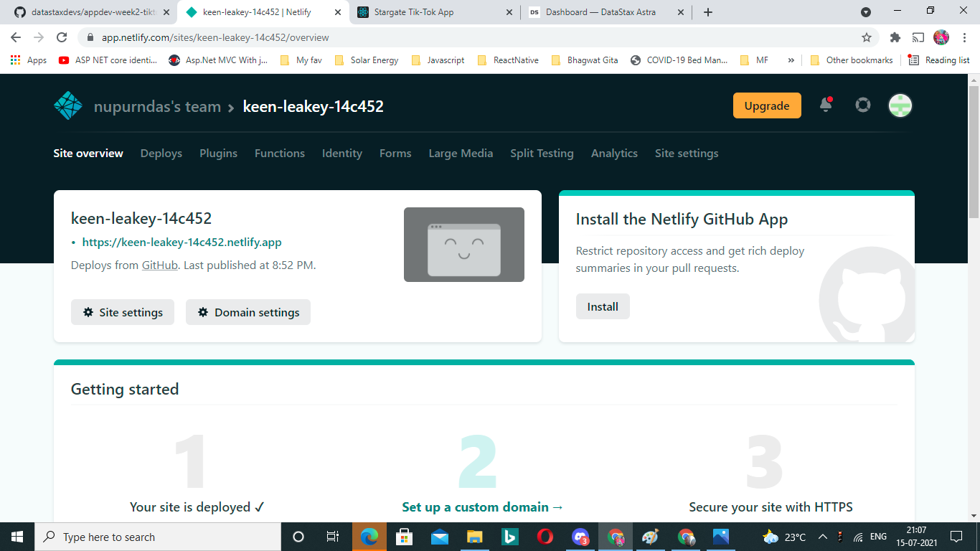Click the browser back arrow
The height and width of the screenshot is (551, 980).
coord(14,37)
